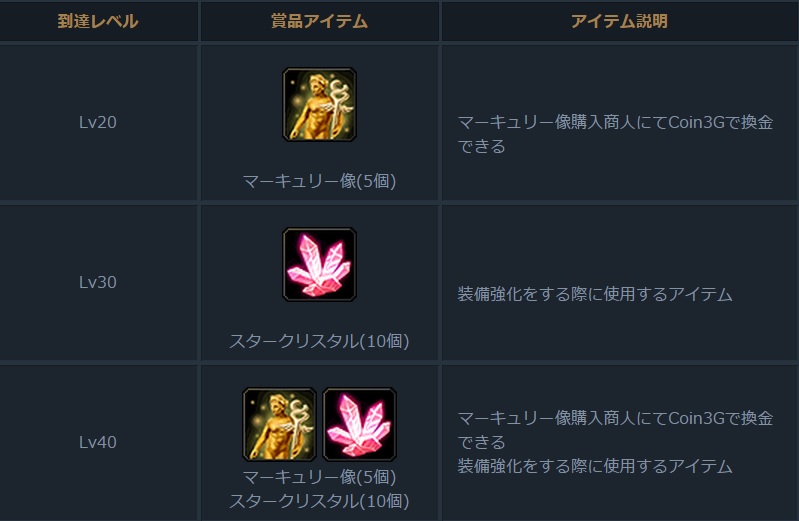Click the Coin3G text in the Lv20 description

[x=696, y=123]
